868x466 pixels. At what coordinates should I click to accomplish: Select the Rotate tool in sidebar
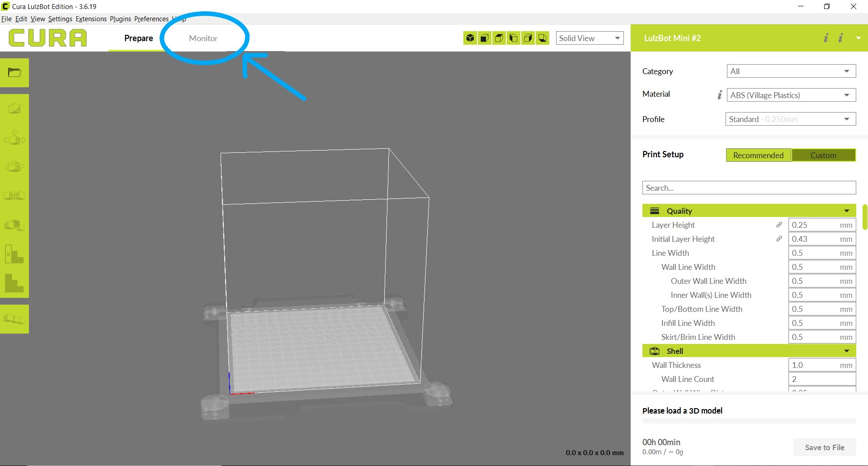[14, 166]
